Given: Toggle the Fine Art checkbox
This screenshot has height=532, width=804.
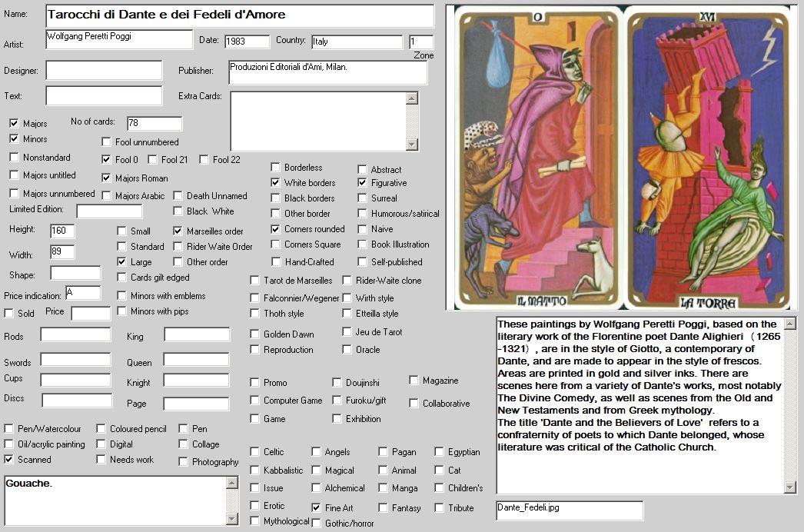Looking at the screenshot, I should pyautogui.click(x=316, y=507).
